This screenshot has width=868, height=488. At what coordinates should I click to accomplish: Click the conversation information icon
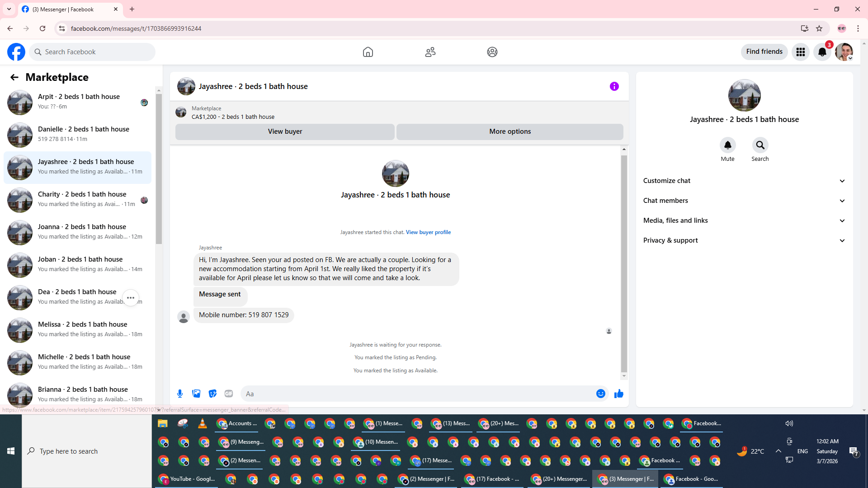pyautogui.click(x=614, y=86)
